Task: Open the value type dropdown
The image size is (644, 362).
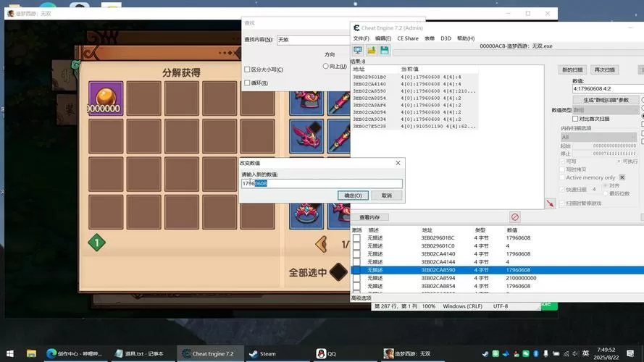Action: [x=605, y=110]
